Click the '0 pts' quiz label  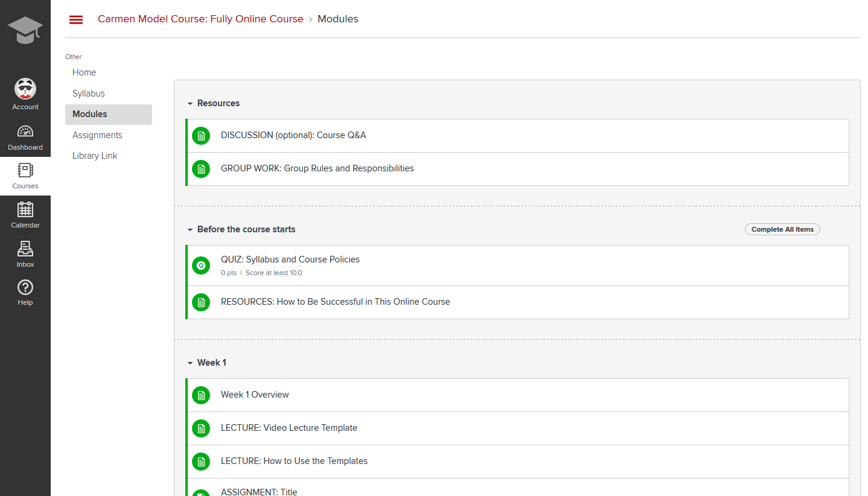point(229,273)
